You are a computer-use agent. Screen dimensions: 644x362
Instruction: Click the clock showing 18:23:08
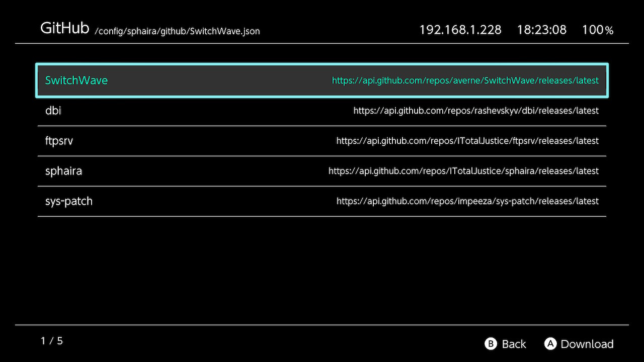click(x=542, y=30)
